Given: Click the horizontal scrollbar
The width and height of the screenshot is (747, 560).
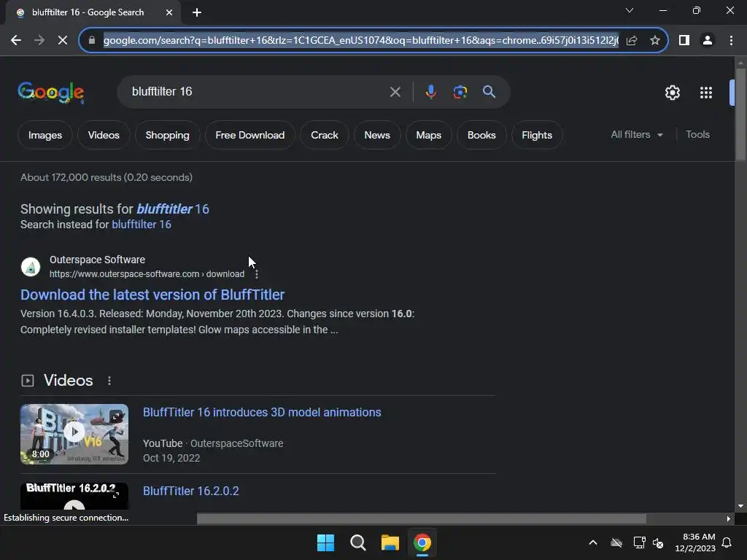Looking at the screenshot, I should pyautogui.click(x=422, y=518).
